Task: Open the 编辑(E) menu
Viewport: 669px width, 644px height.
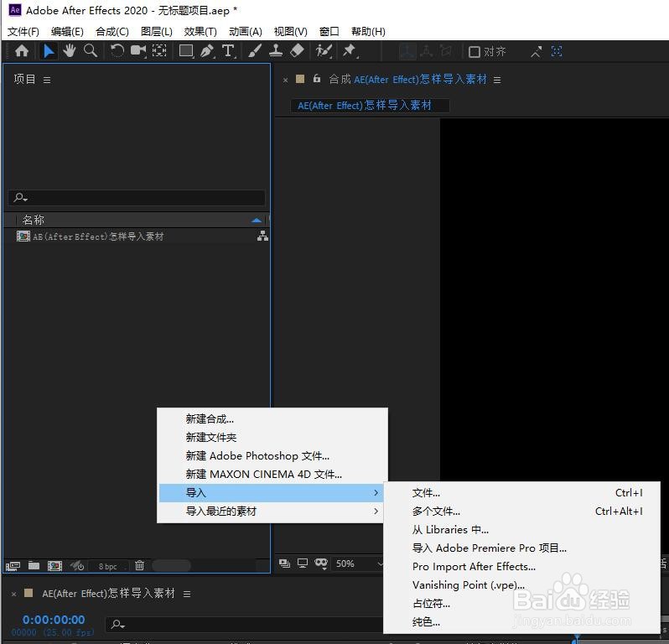Action: (x=67, y=32)
